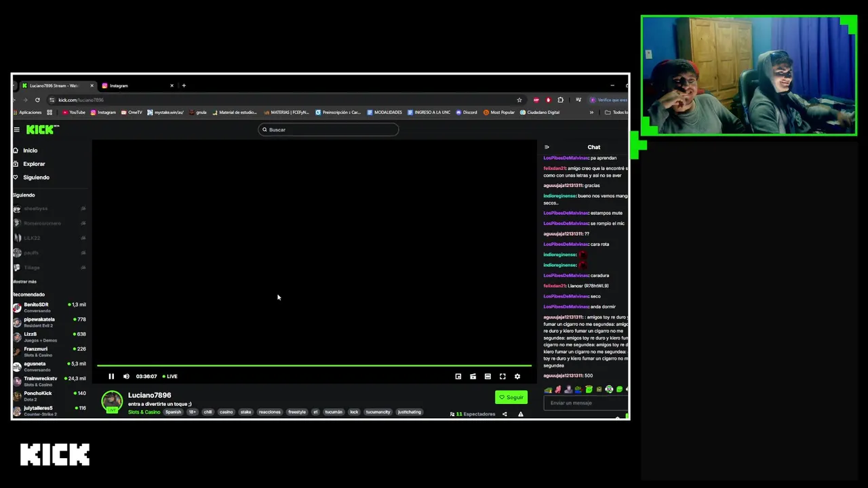Pause the live stream video
Screen dimensions: 868x488
[111, 376]
